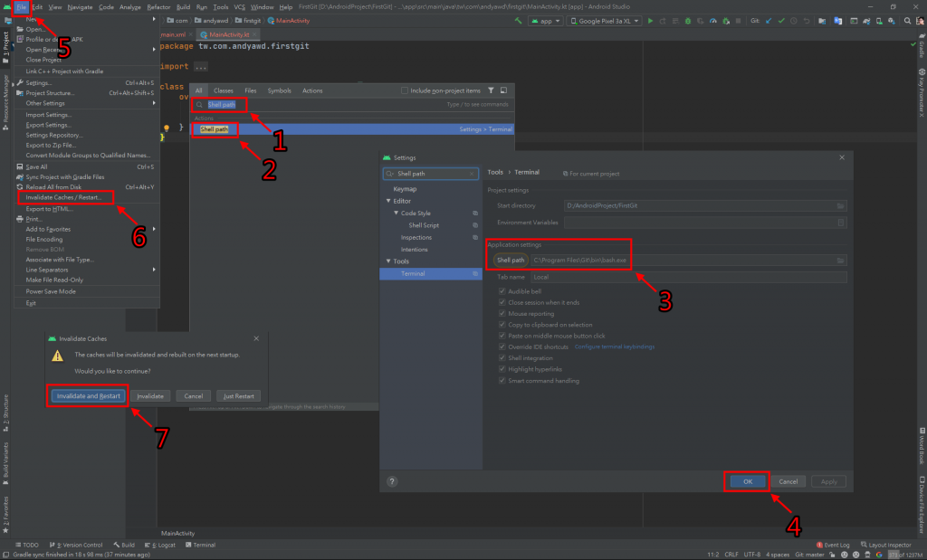Click the user avatar icon in toolbar
Viewport: 927px width, 560px height.
921,21
